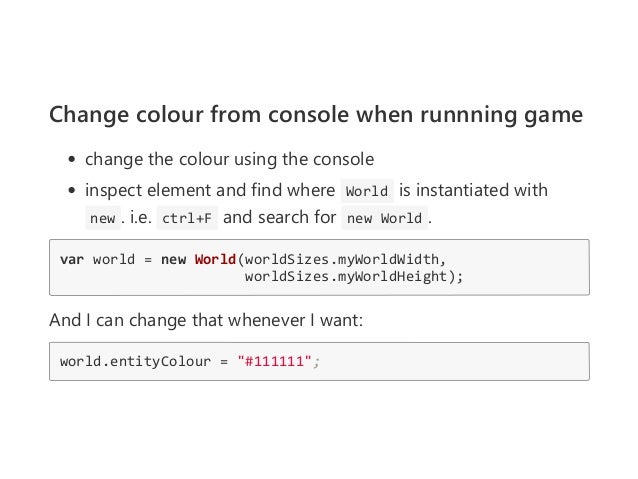The height and width of the screenshot is (479, 638).
Task: Click the 'ctrl+F' inline code snippet
Action: 187,218
